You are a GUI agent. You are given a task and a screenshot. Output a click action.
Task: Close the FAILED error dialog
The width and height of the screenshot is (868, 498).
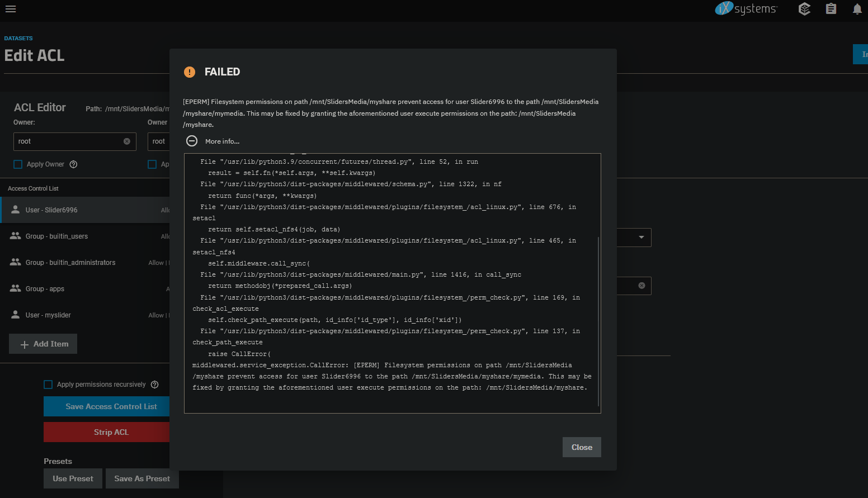(581, 447)
